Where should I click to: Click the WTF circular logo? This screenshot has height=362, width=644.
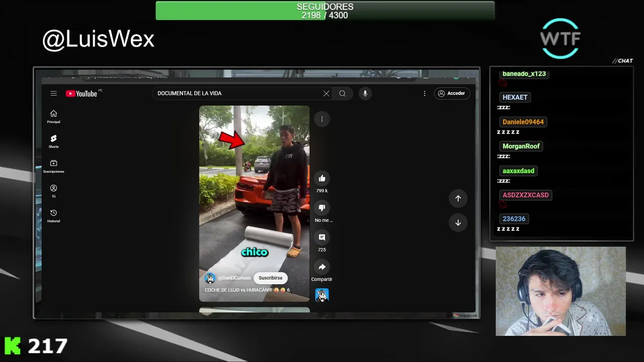coord(560,38)
